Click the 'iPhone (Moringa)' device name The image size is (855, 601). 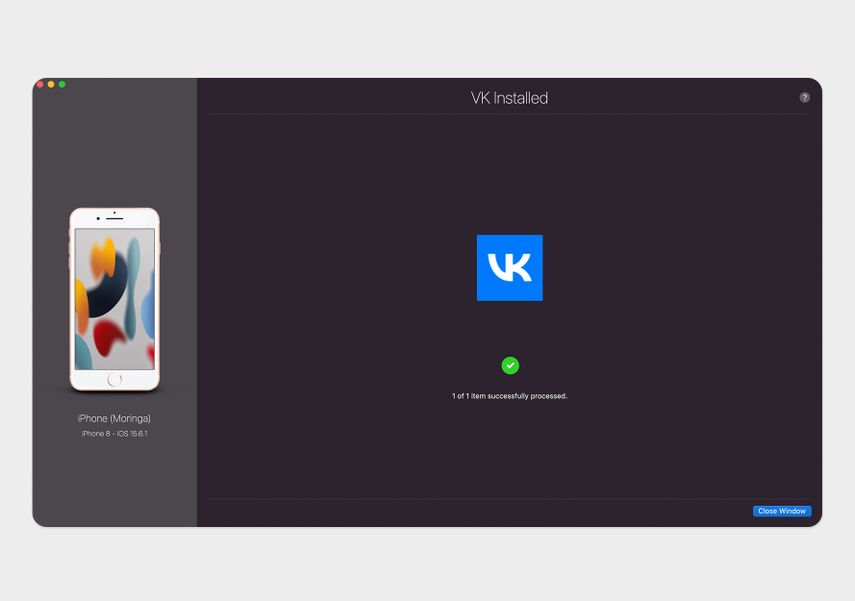pyautogui.click(x=115, y=418)
